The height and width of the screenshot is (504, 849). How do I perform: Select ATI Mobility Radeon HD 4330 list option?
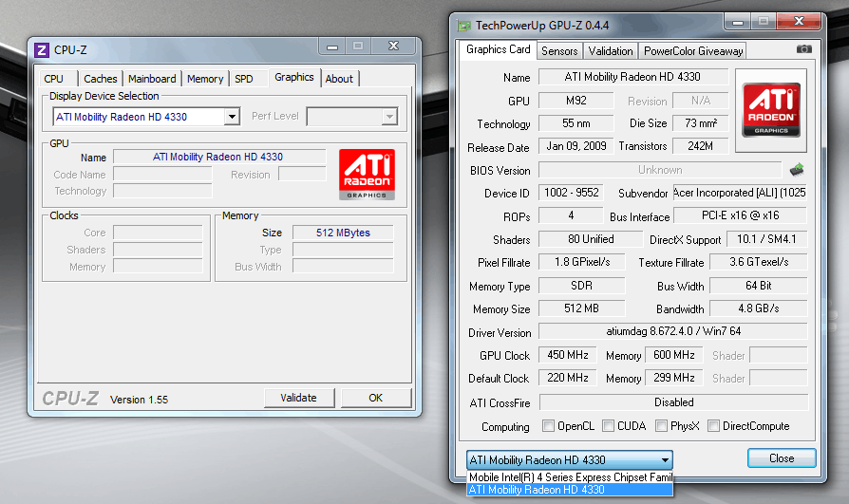[570, 490]
